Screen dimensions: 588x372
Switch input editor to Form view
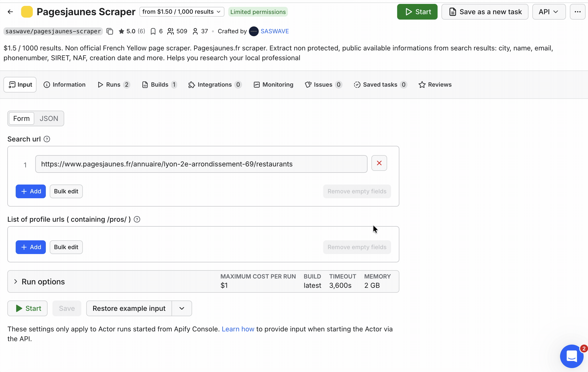(21, 118)
